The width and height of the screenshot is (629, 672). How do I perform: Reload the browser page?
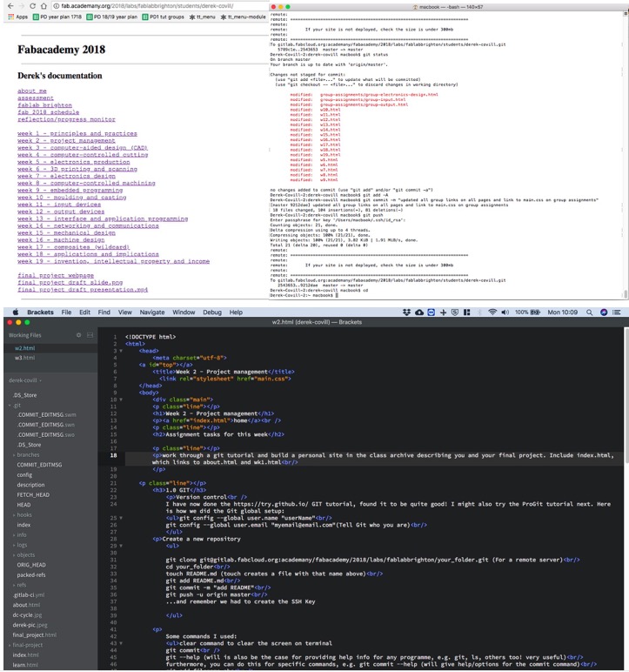[32, 6]
